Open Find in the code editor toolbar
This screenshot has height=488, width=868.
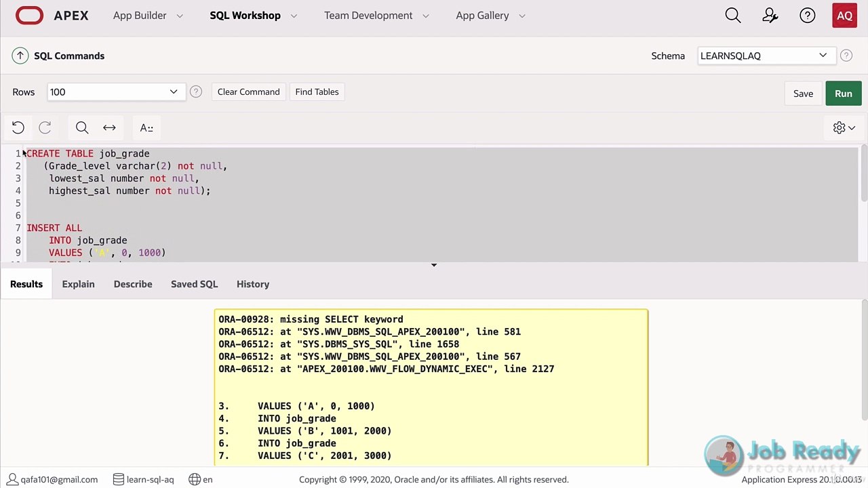tap(82, 127)
